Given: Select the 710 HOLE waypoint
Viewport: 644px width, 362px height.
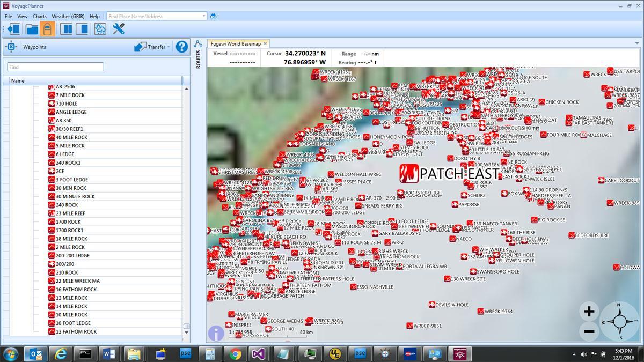Looking at the screenshot, I should click(67, 104).
